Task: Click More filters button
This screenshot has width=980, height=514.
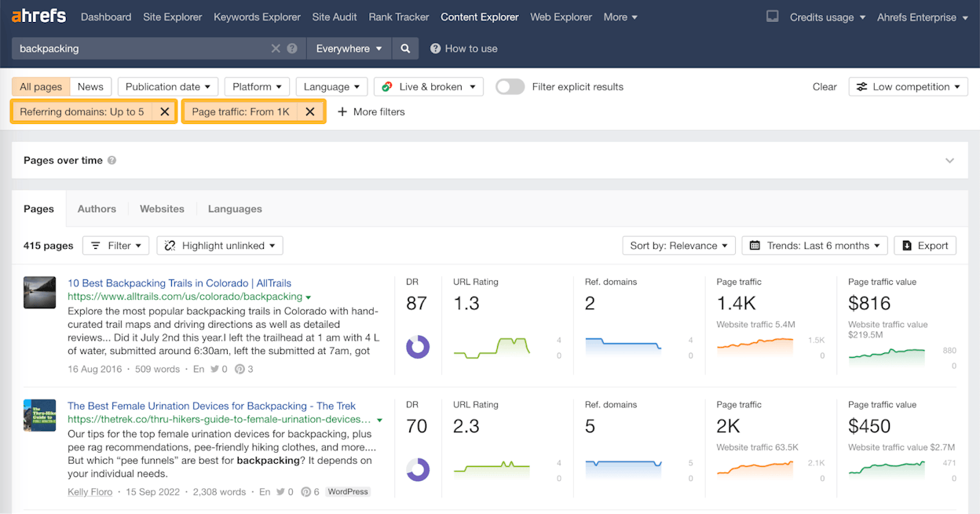Action: pos(371,111)
